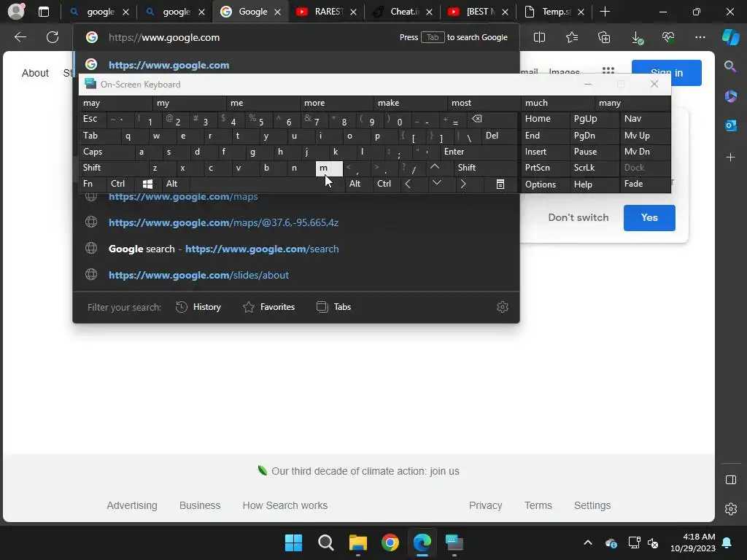Choose the 'many' text suggestion

(632, 103)
